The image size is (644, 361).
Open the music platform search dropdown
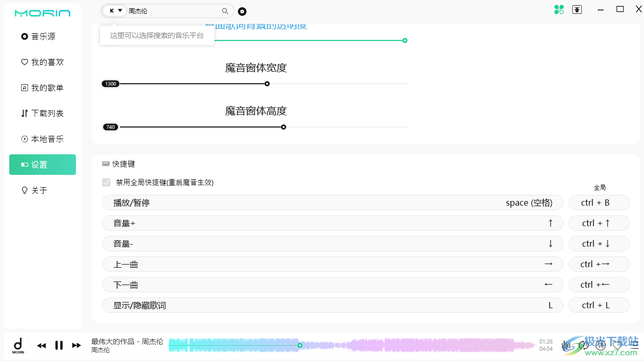pyautogui.click(x=114, y=10)
